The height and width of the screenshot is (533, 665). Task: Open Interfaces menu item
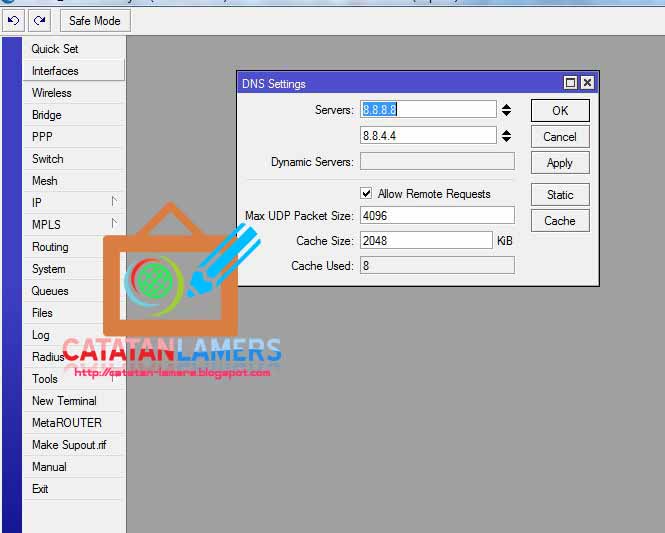coord(74,71)
